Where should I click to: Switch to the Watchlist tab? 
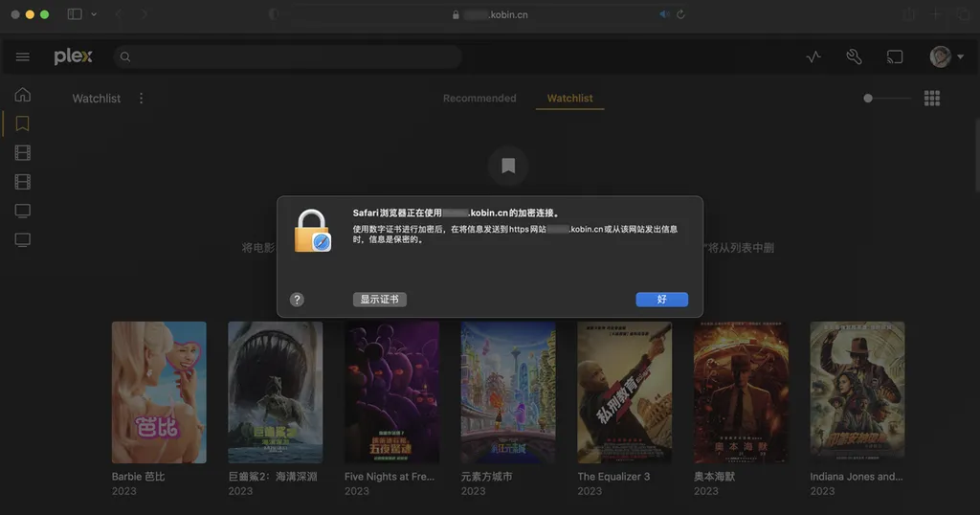coord(570,99)
